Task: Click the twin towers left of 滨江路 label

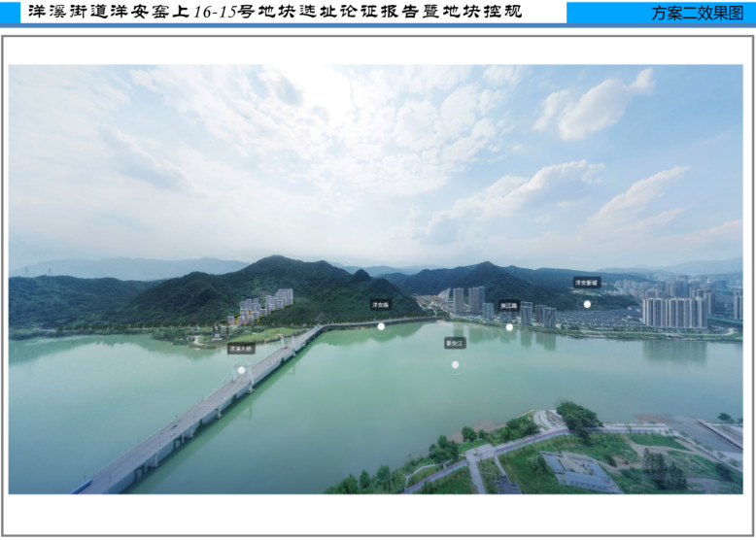Action: (465, 300)
